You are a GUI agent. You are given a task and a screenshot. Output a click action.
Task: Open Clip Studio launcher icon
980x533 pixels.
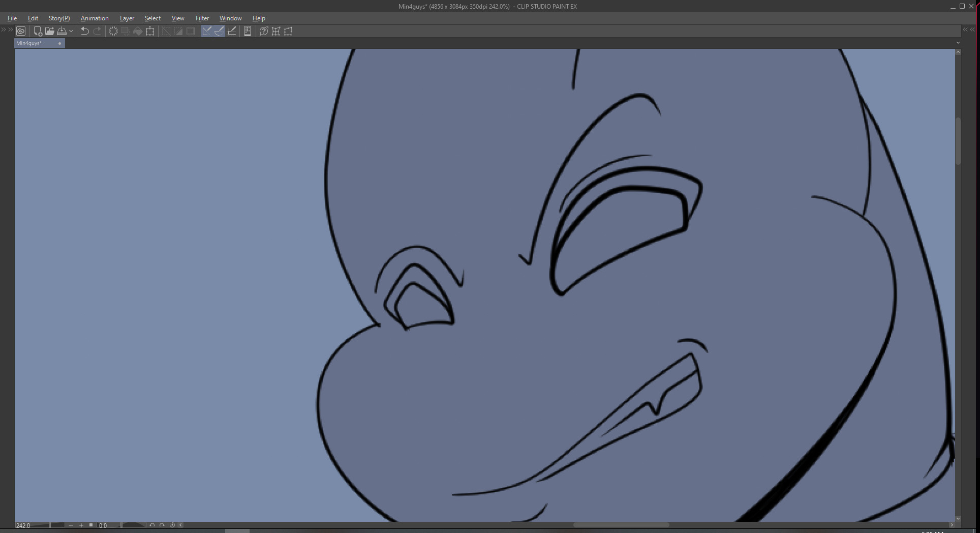(21, 31)
